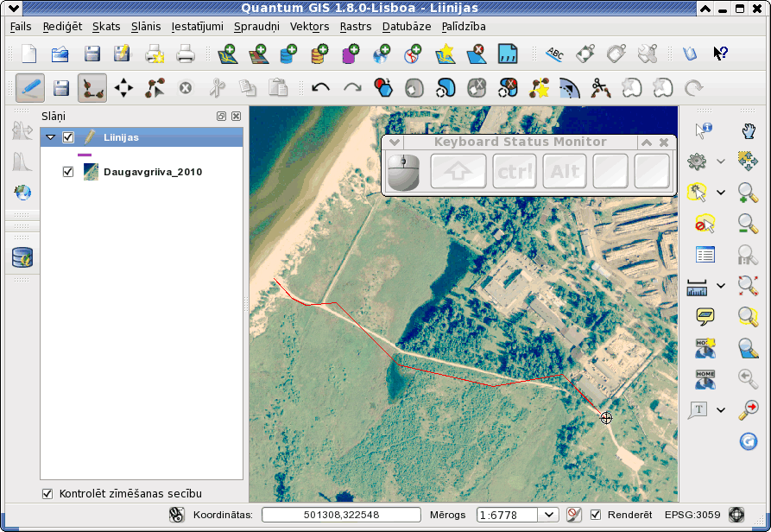This screenshot has height=532, width=771.
Task: Toggle visibility of the Liinijas layer
Action: tap(68, 137)
